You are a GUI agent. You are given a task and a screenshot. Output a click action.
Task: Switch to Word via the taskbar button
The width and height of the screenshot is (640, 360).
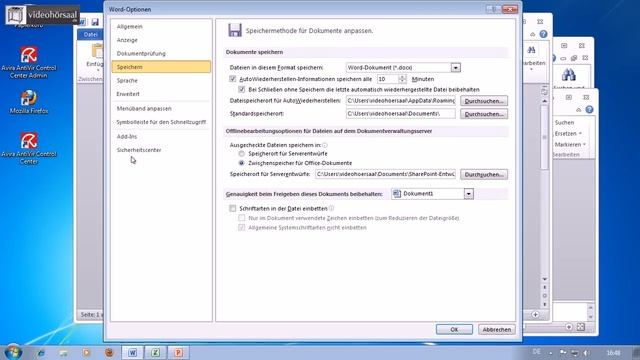[132, 352]
